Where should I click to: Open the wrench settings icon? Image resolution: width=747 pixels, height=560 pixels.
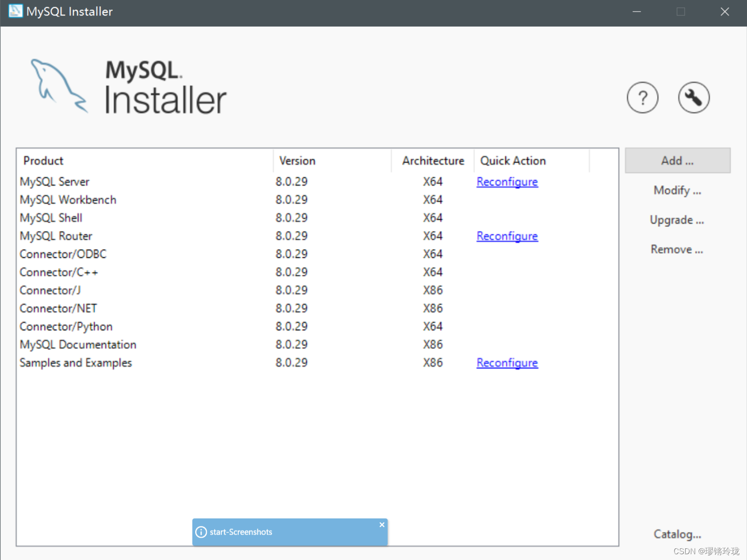click(x=693, y=98)
